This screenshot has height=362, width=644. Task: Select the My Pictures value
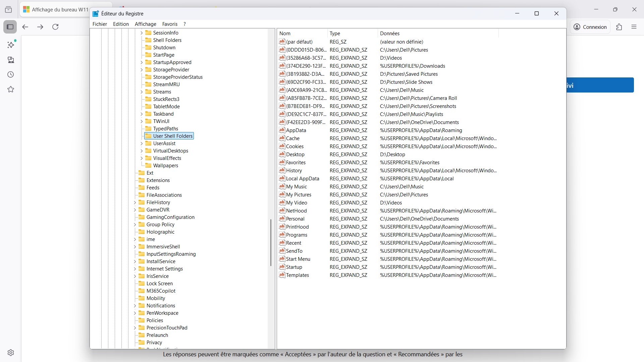[x=299, y=194]
